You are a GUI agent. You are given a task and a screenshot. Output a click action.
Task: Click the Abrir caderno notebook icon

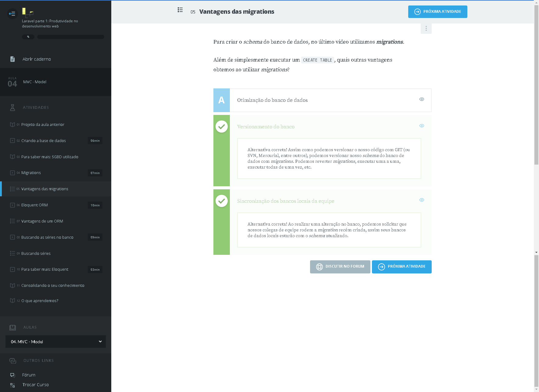(x=12, y=59)
